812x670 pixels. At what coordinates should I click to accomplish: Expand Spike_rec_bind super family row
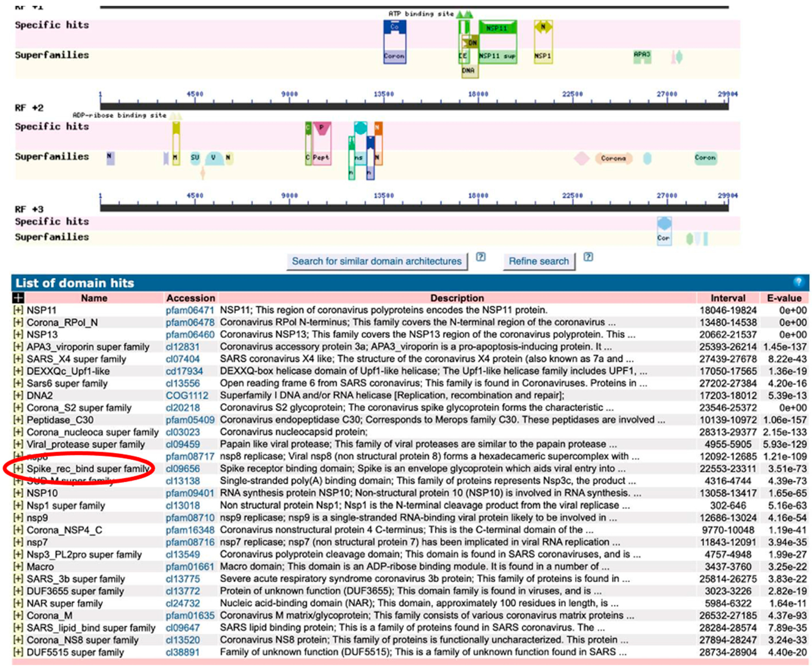[18, 469]
